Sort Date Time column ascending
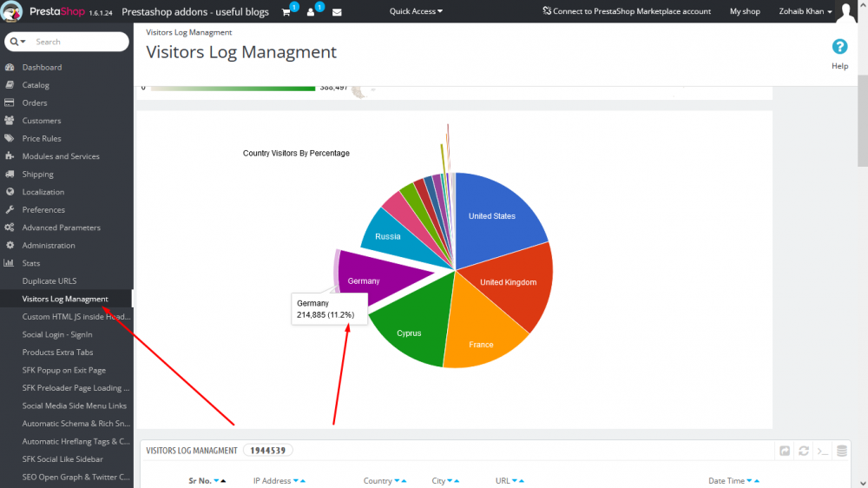The height and width of the screenshot is (488, 868). point(757,481)
